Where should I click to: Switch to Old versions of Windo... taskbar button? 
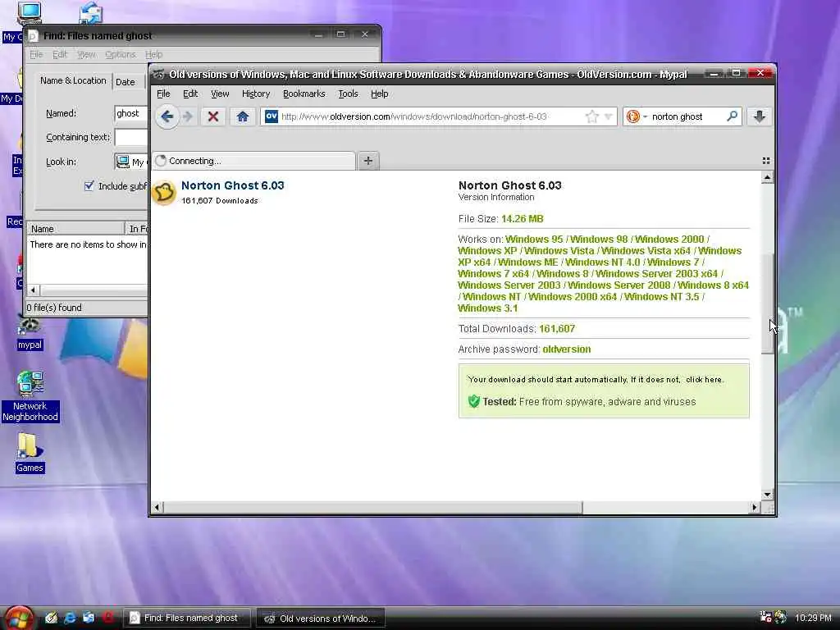pyautogui.click(x=321, y=619)
